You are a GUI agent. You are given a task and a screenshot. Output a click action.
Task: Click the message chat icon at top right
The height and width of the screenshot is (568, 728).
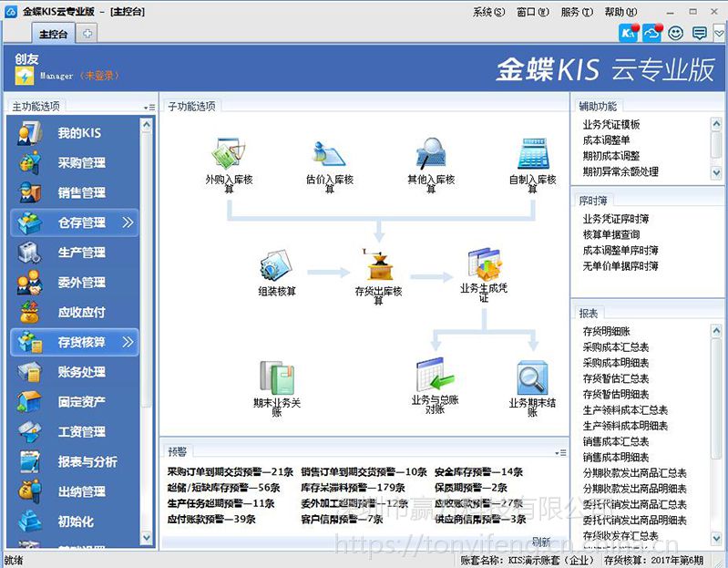pos(699,33)
